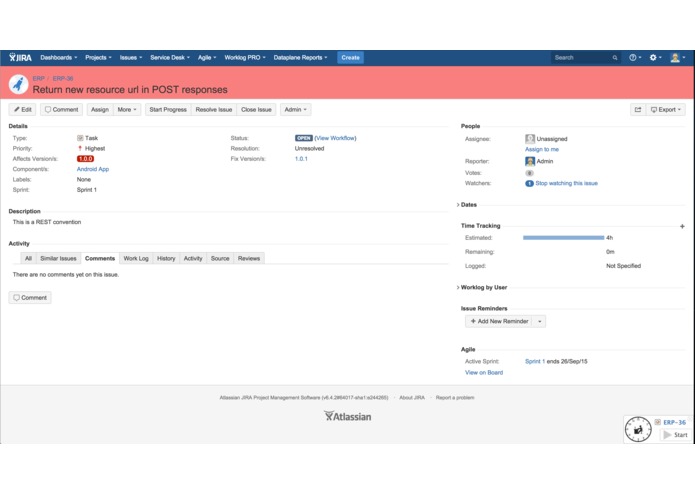This screenshot has height=494, width=695.
Task: Open the Admin dropdown button
Action: tap(295, 109)
